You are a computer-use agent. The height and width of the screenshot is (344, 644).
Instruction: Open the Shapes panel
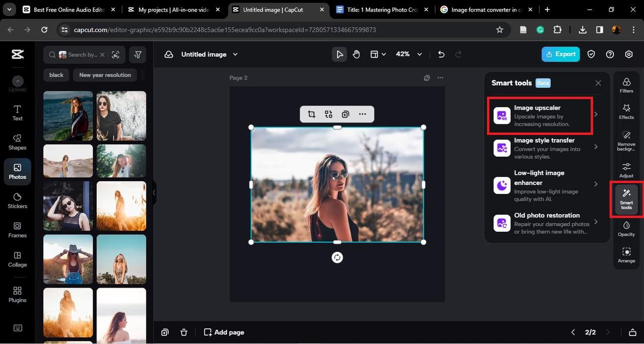point(18,142)
